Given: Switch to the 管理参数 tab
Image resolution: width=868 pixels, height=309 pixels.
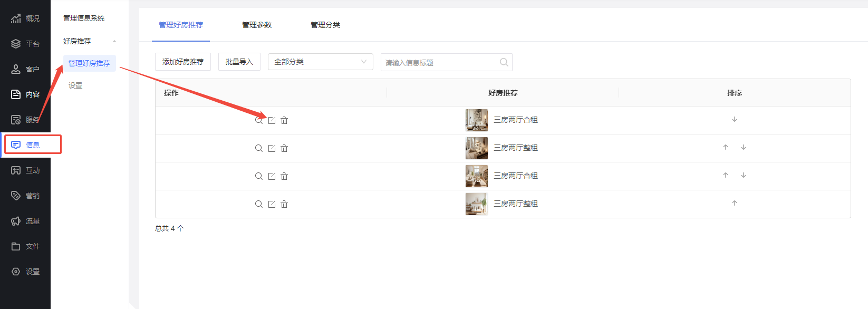Looking at the screenshot, I should [x=257, y=25].
